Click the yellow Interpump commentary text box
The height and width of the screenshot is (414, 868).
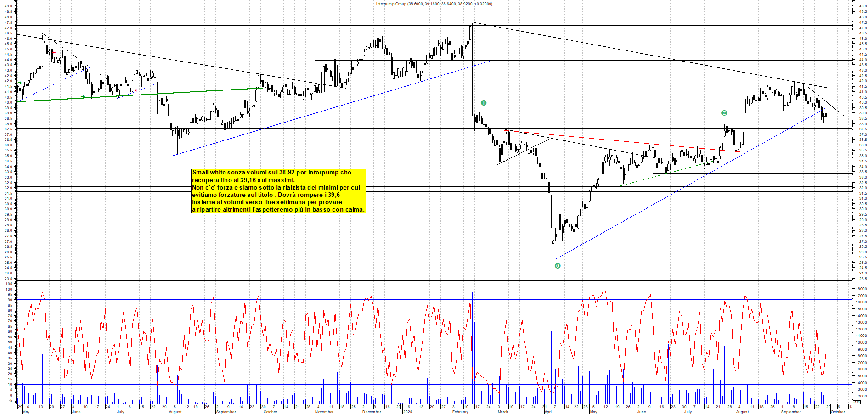click(278, 191)
